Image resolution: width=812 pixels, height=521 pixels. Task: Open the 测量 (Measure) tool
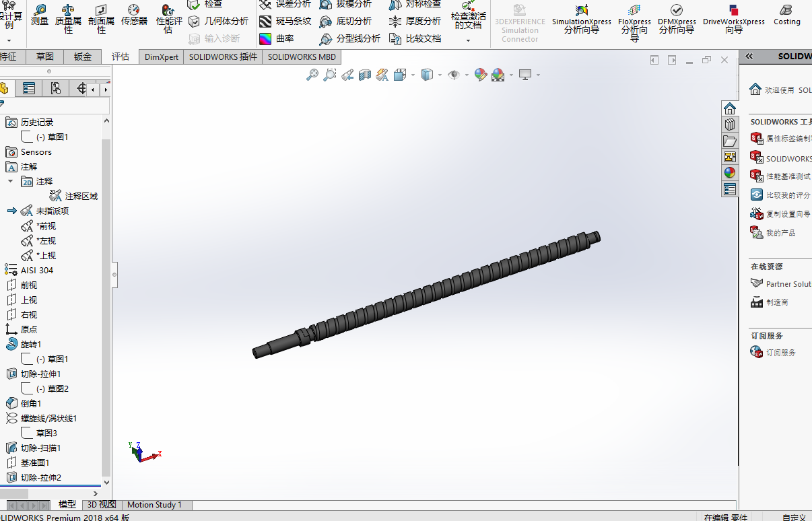pos(40,15)
